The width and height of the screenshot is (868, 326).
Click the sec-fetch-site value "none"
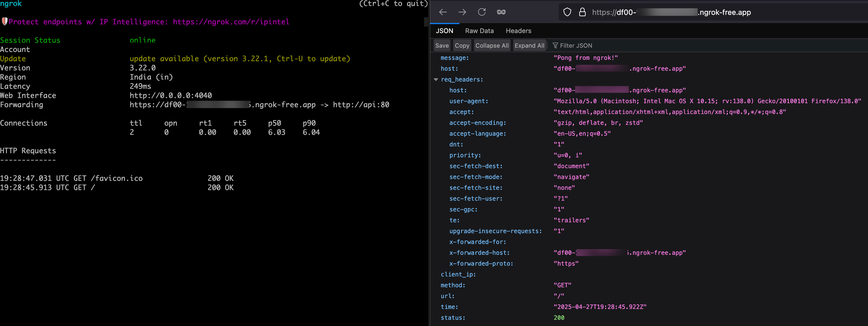564,187
